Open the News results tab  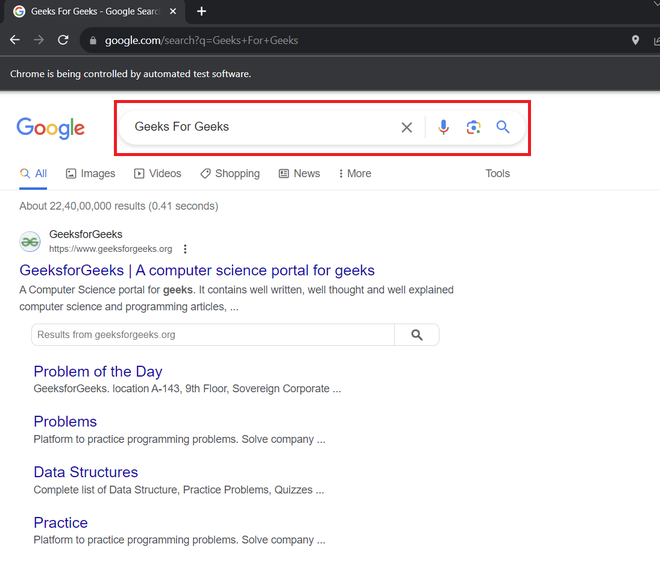coord(299,173)
